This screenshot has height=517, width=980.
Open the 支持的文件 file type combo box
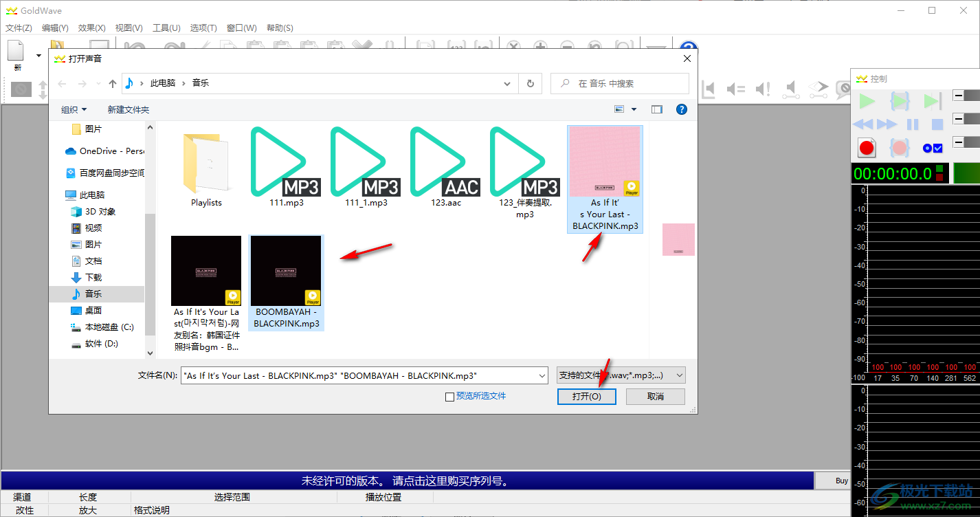click(x=621, y=375)
